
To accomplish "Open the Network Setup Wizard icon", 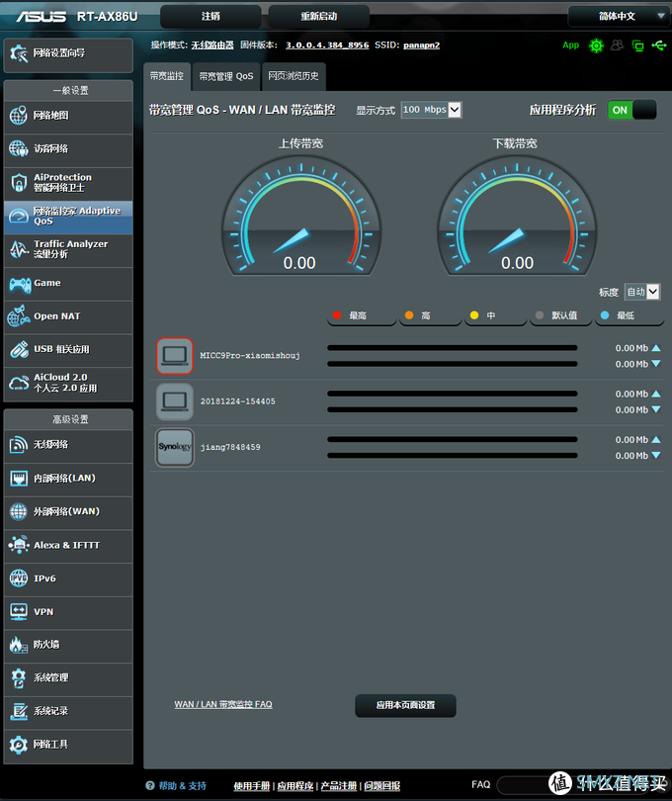I will (x=19, y=53).
